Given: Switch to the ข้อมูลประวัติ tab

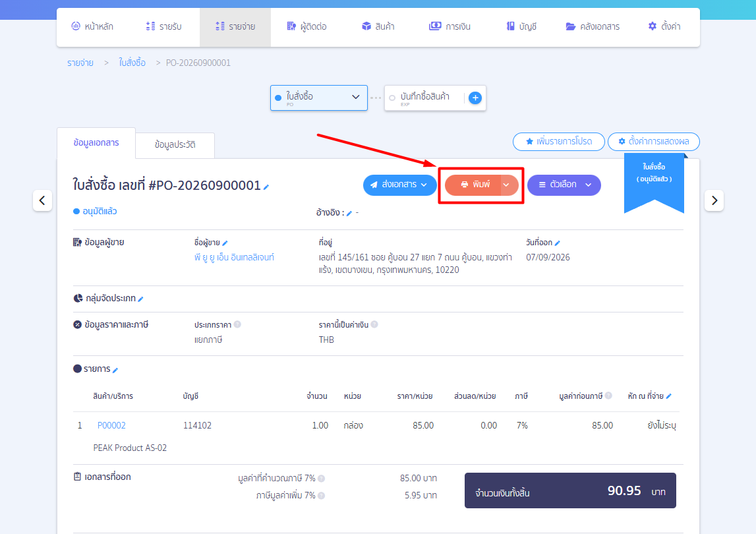Looking at the screenshot, I should coord(175,145).
